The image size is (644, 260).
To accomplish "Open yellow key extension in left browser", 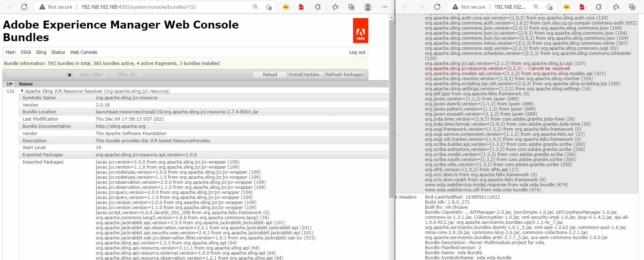I will (x=286, y=7).
